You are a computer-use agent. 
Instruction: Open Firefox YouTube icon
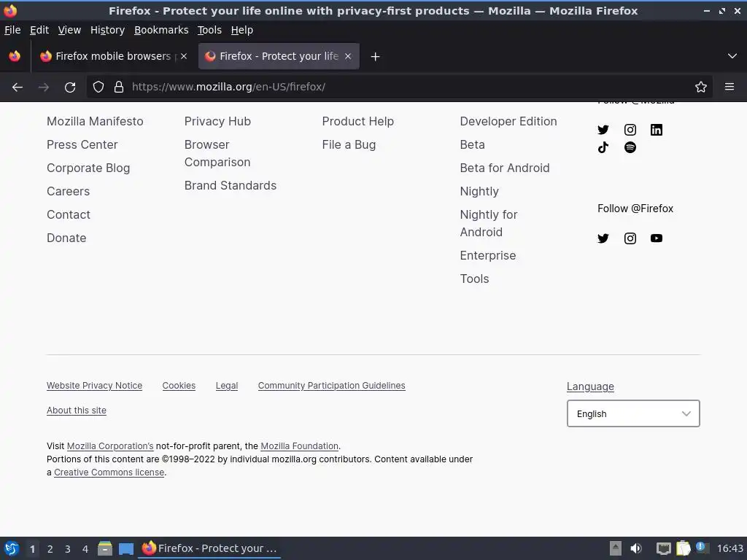(x=657, y=238)
